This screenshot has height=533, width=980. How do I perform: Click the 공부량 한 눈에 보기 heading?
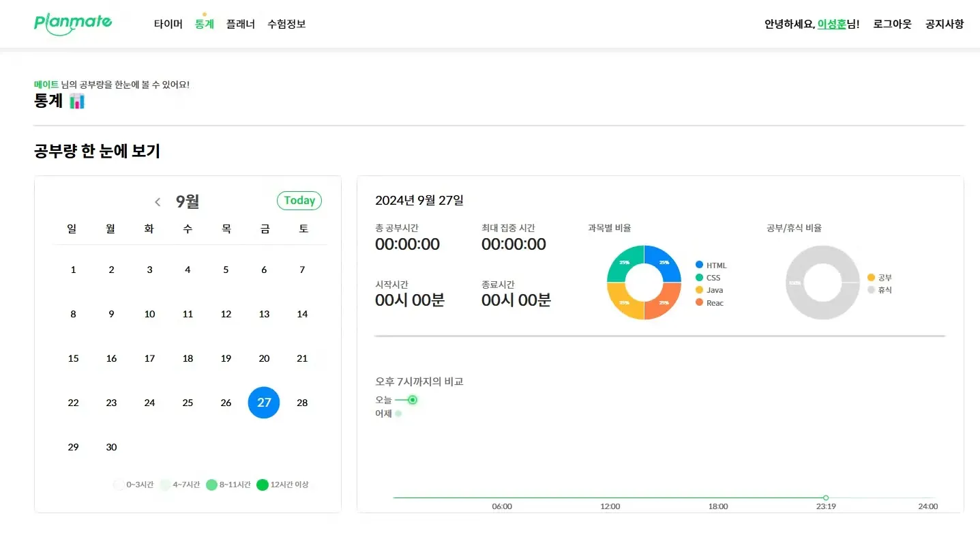coord(97,151)
